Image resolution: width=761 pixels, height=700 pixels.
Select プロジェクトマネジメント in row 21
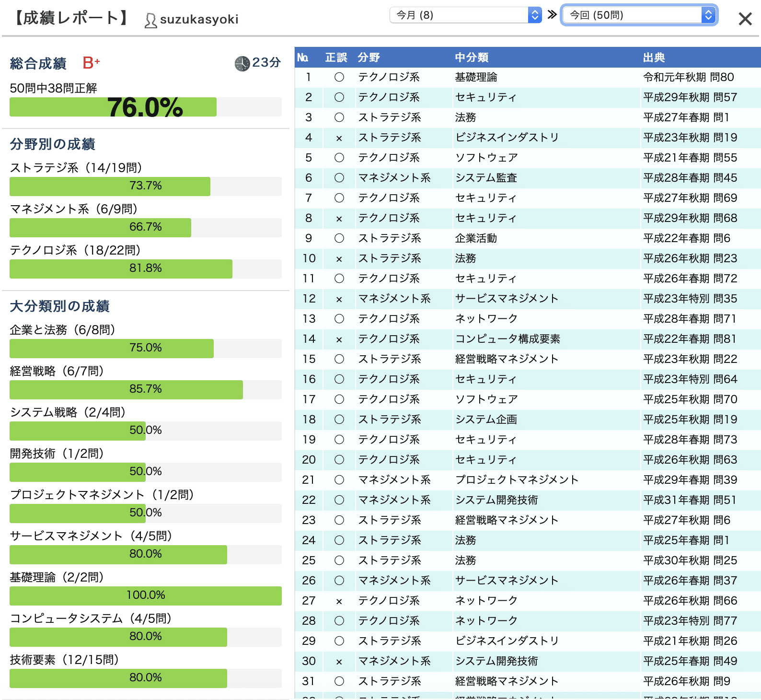[x=517, y=480]
